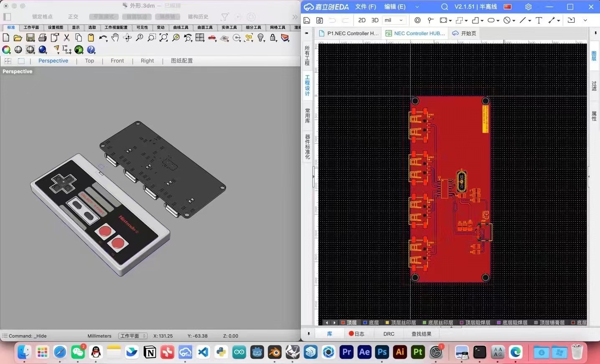Image resolution: width=600 pixels, height=364 pixels.
Task: Click the padlock lock icon in Rhino
Action: (273, 38)
